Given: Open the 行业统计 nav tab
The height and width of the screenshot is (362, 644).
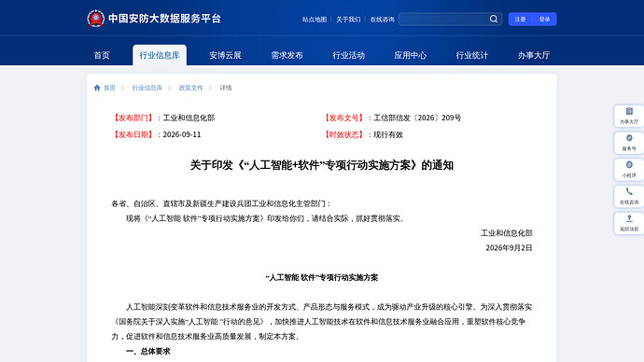Looking at the screenshot, I should (x=472, y=55).
